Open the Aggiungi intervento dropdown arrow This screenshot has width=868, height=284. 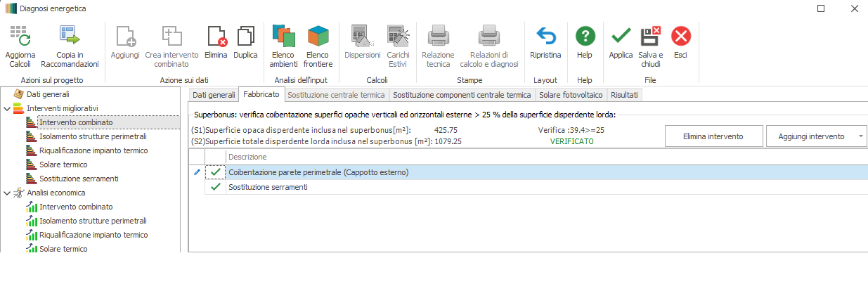pos(861,136)
